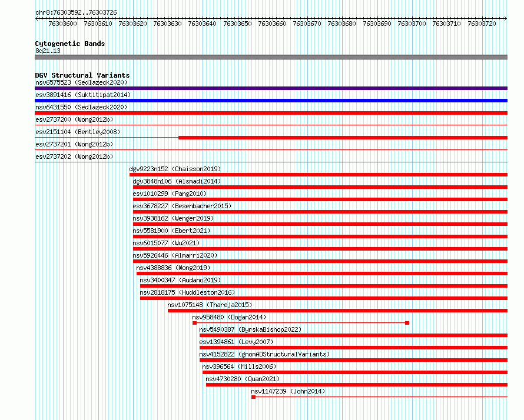Click chr8:76303592..76303726 region text
The image size is (524, 420).
(x=76, y=12)
